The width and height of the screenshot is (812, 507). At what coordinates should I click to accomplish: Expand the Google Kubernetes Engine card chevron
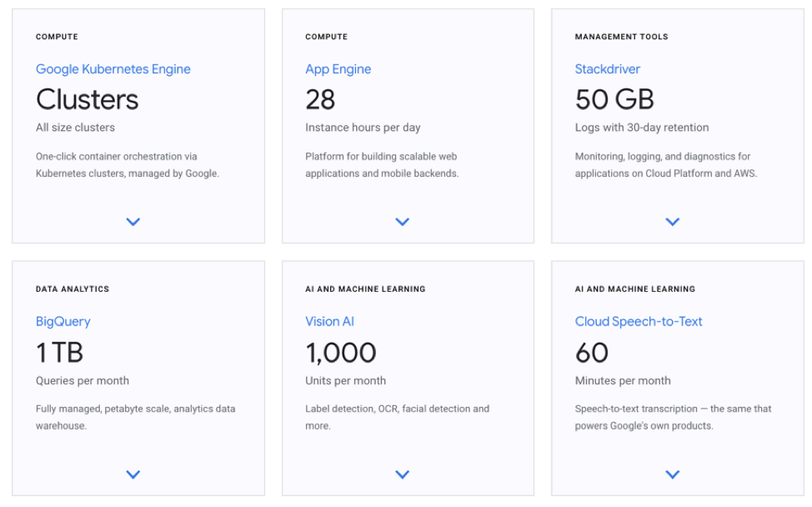tap(133, 222)
